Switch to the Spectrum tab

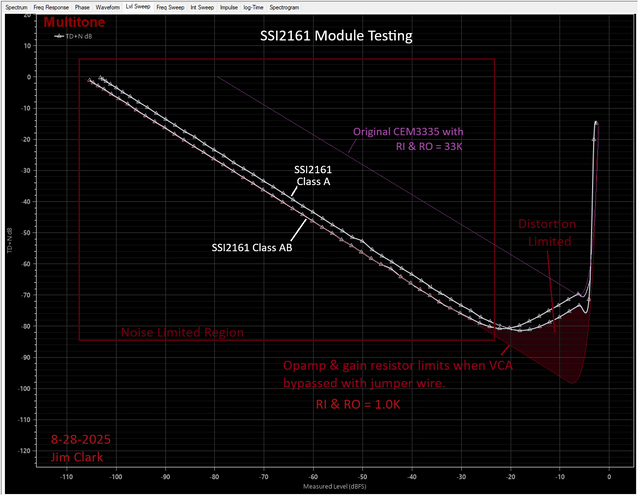click(17, 7)
